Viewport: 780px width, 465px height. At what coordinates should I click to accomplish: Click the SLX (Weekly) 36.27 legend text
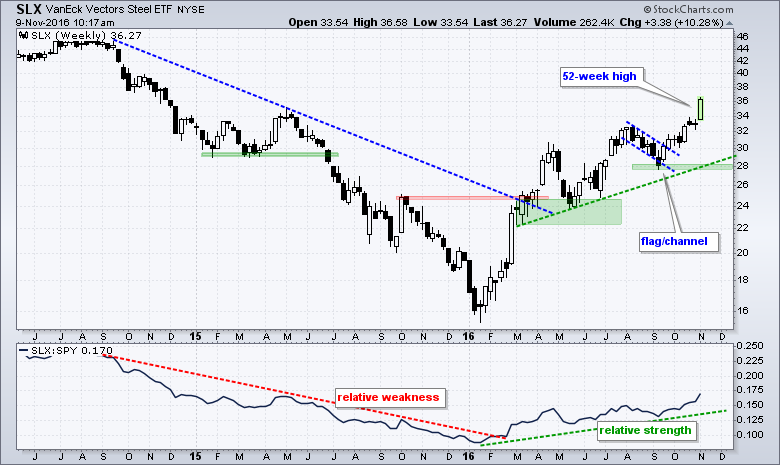point(86,35)
